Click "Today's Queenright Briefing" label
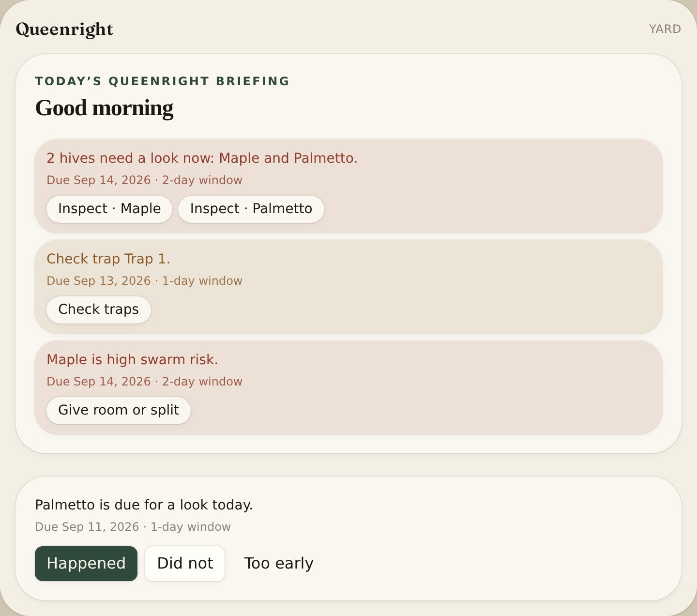 coord(162,81)
